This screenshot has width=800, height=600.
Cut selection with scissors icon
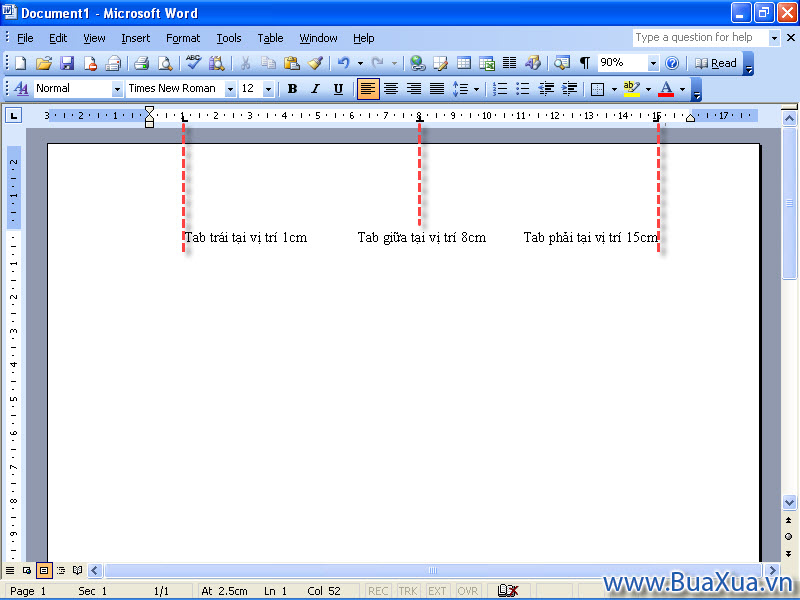pyautogui.click(x=245, y=63)
